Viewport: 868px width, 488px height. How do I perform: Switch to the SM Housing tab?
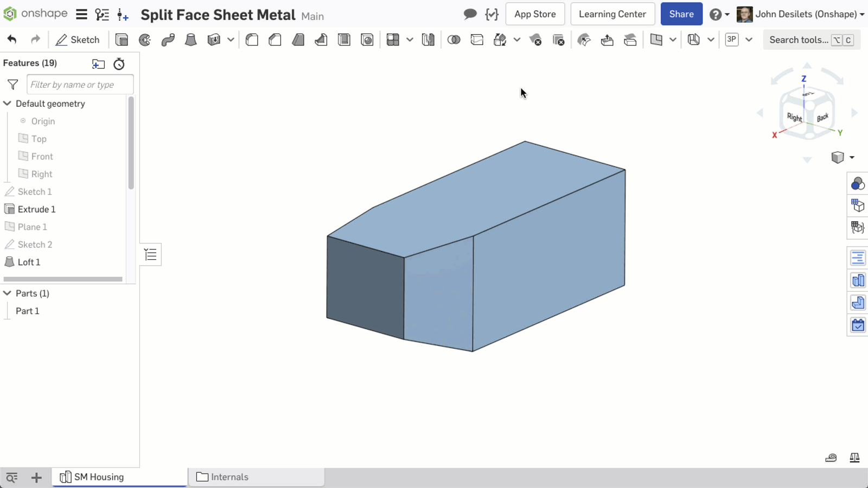tap(99, 477)
